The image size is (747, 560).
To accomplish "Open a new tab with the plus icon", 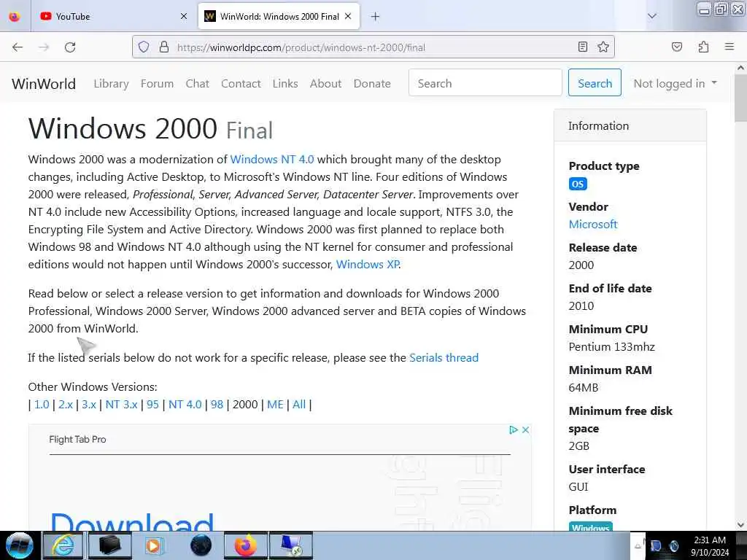I will [376, 17].
